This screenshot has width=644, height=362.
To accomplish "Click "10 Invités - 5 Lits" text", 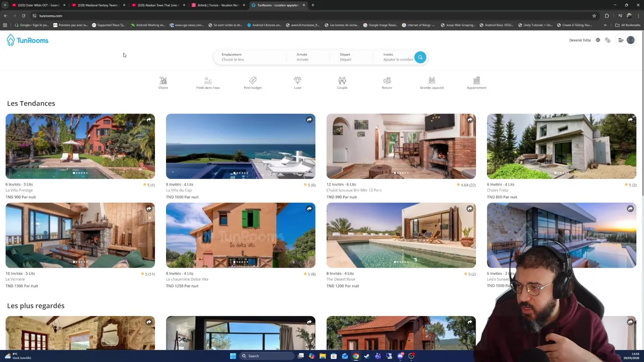I will coord(20,274).
